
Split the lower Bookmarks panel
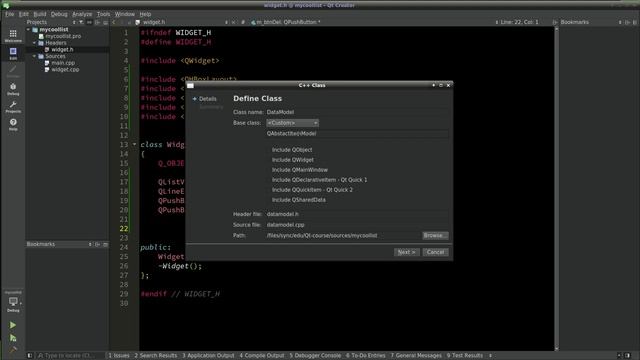(98, 244)
